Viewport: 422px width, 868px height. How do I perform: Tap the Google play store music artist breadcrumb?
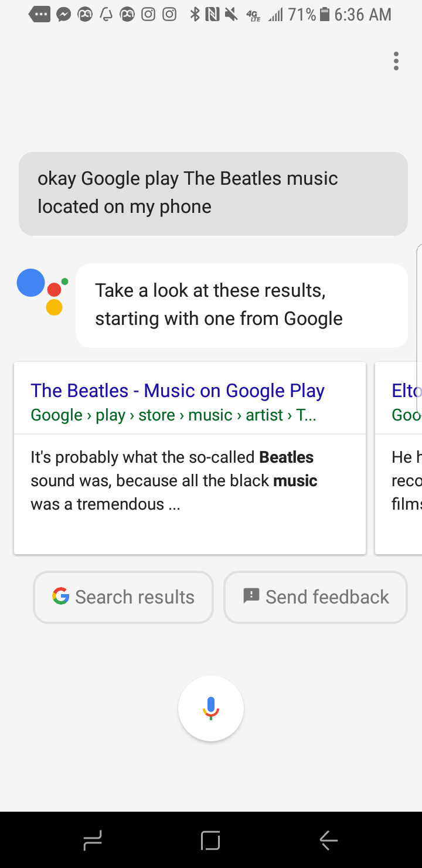173,415
